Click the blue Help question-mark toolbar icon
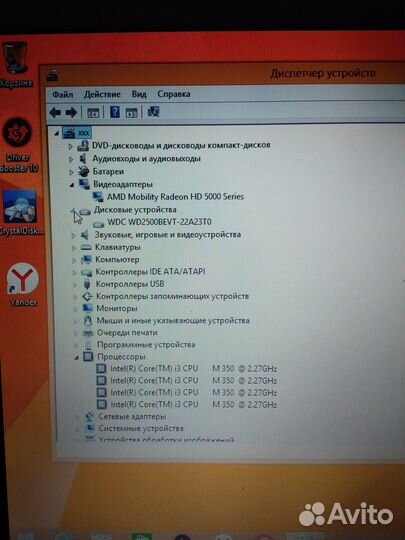The image size is (405, 540). coord(115,112)
